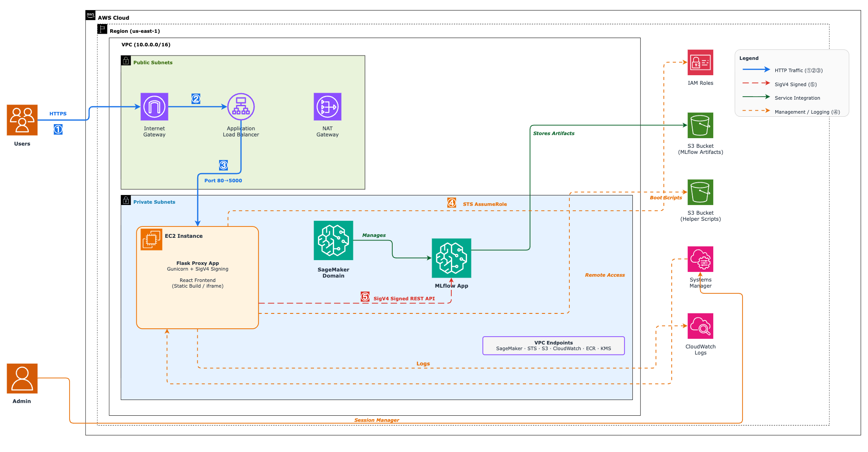868x452 pixels.
Task: Click the 'EC2 Instance' title text
Action: click(184, 236)
